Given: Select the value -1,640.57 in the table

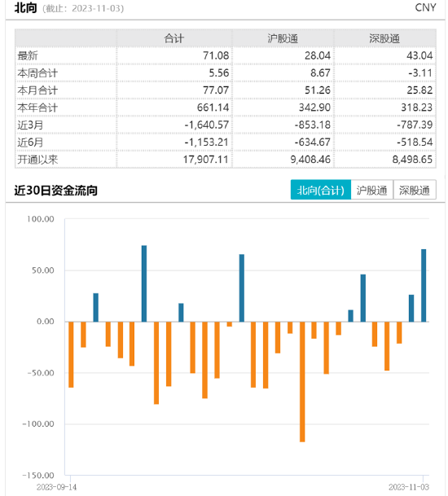Looking at the screenshot, I should [207, 125].
